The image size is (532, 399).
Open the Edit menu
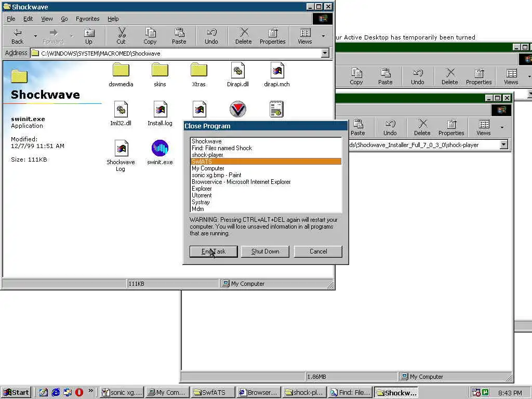coord(28,19)
